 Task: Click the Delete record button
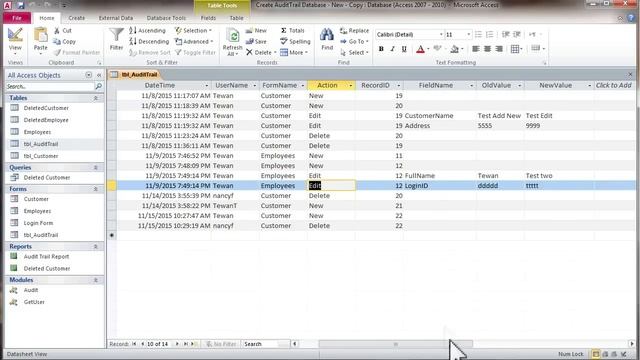(x=261, y=53)
